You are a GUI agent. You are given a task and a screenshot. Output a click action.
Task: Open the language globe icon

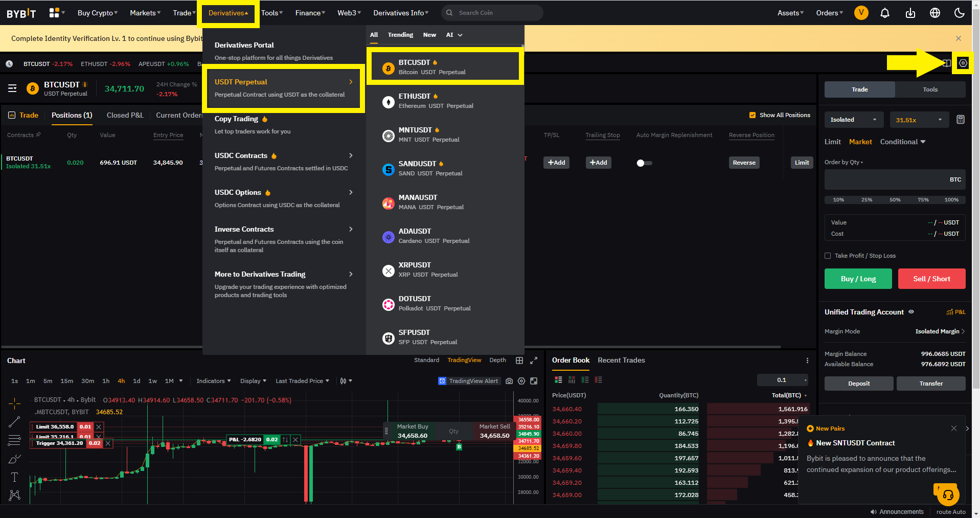[x=935, y=13]
